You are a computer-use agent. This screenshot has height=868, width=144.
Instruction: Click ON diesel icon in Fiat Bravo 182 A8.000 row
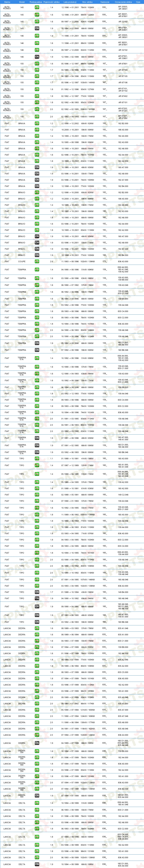pyautogui.click(x=37, y=243)
